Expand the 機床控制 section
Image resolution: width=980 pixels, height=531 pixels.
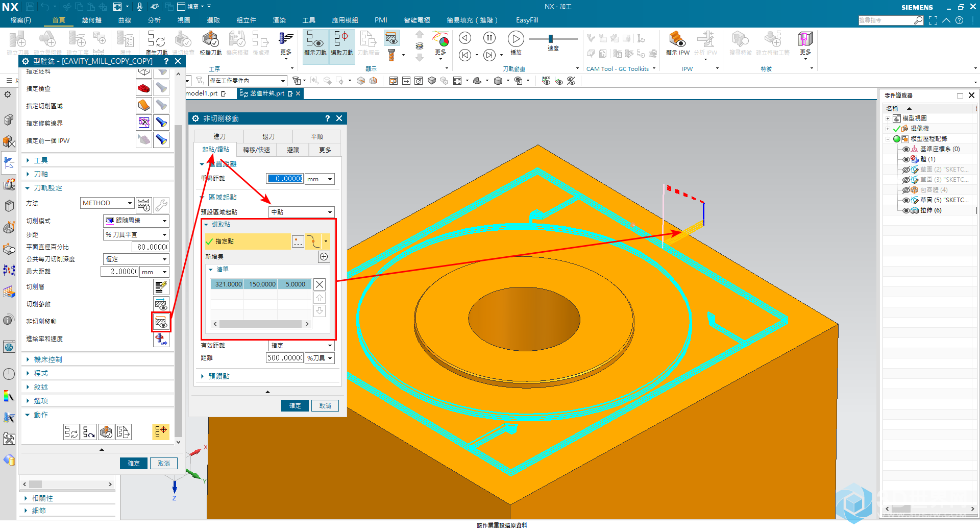[47, 359]
